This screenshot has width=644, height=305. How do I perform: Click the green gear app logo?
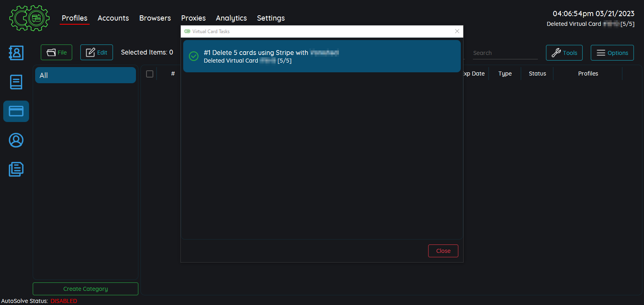(29, 18)
